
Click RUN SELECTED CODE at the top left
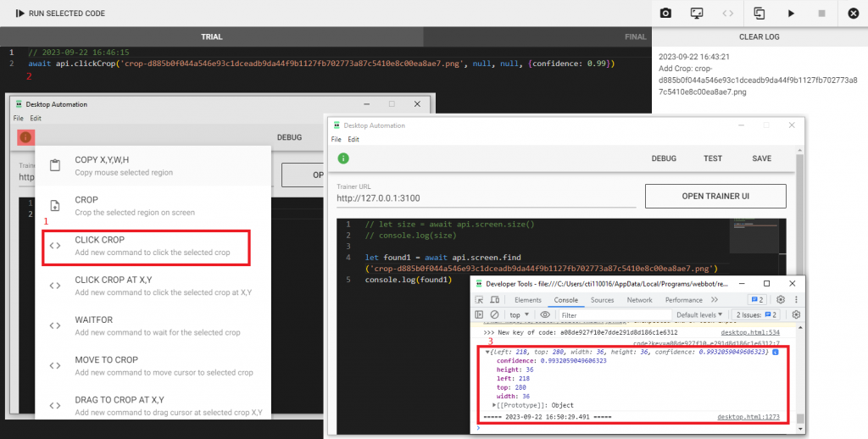pyautogui.click(x=60, y=14)
